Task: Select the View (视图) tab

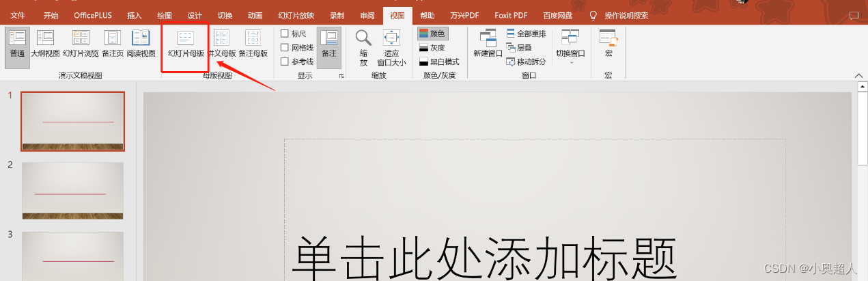Action: click(397, 15)
